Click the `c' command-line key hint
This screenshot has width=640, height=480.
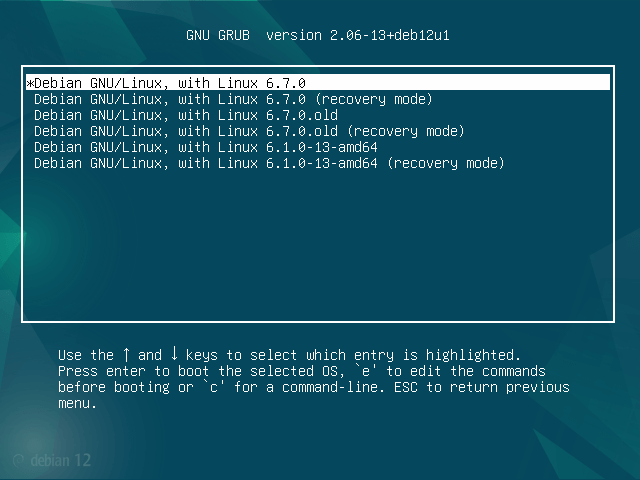pyautogui.click(x=214, y=387)
